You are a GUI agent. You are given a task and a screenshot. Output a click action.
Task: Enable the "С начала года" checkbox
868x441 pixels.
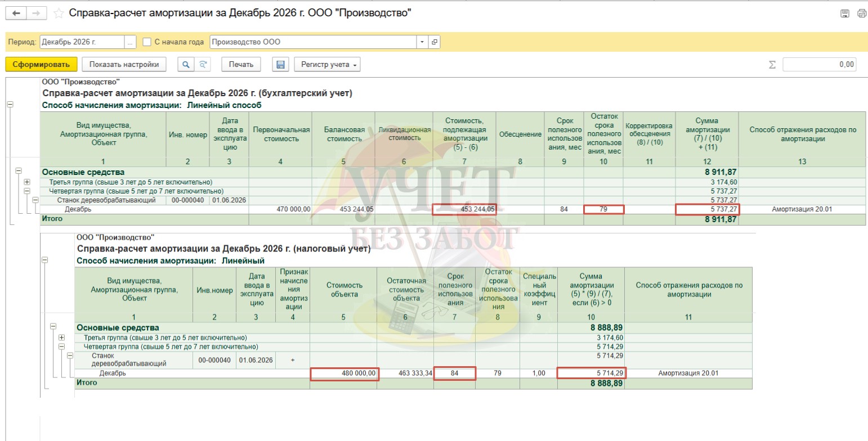coord(147,42)
